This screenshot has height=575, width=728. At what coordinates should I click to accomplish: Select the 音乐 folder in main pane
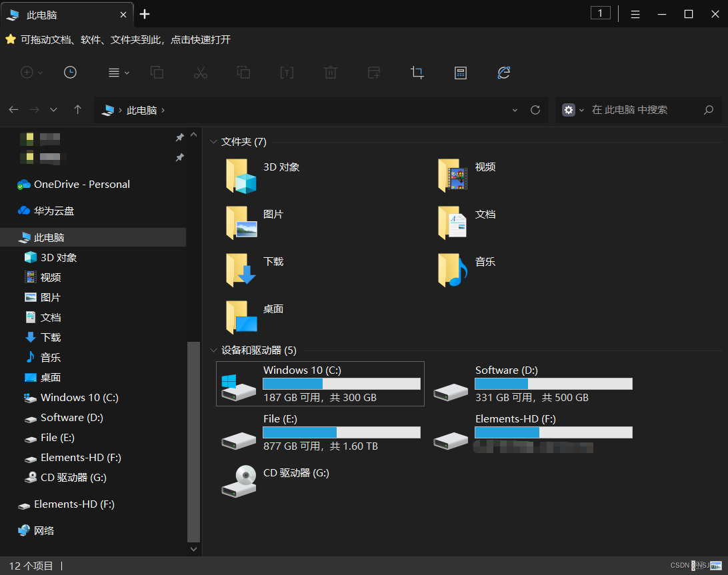click(x=467, y=271)
